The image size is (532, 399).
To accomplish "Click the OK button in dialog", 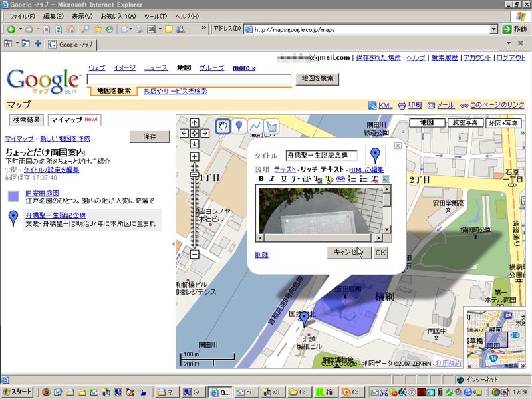I will [x=380, y=253].
